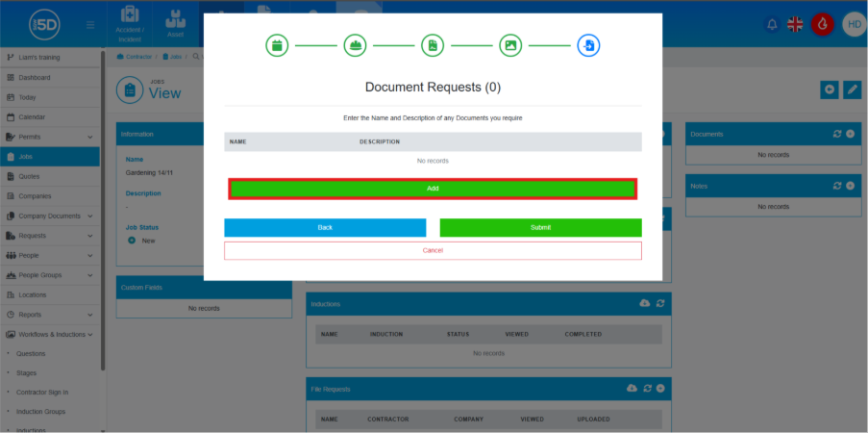Click the Submit button
The width and height of the screenshot is (868, 433).
click(540, 227)
